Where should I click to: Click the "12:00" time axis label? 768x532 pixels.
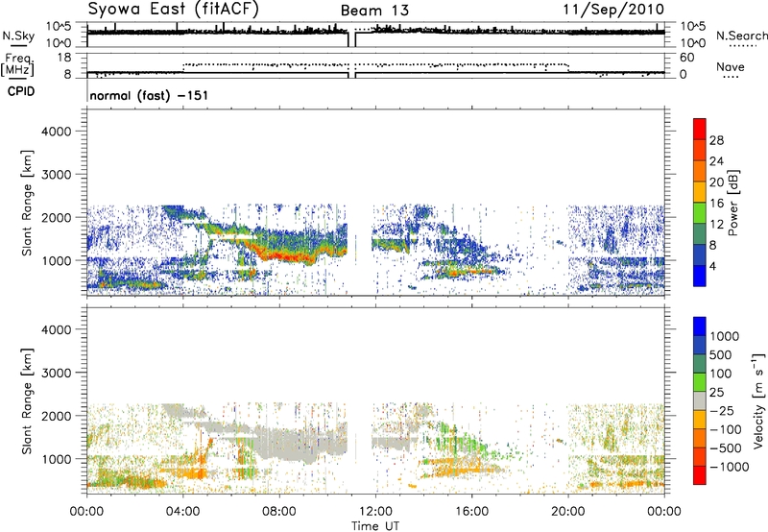tap(375, 512)
